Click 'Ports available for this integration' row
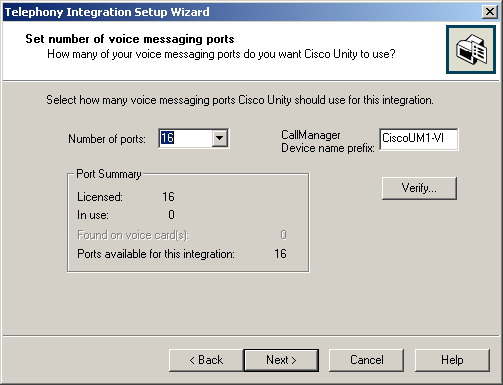Screen dimensions: 503x385 point(182,254)
